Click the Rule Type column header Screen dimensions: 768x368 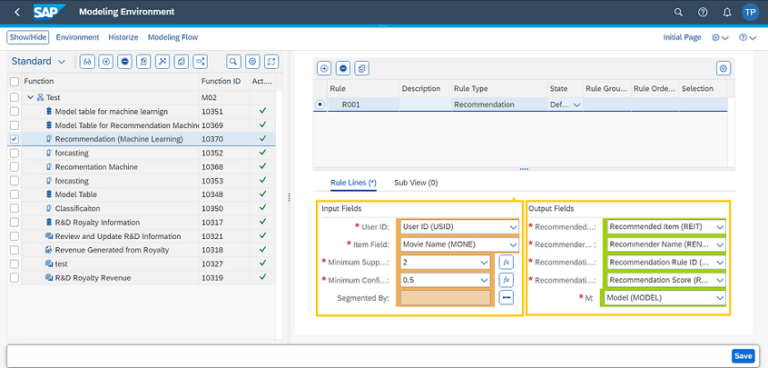coord(499,89)
